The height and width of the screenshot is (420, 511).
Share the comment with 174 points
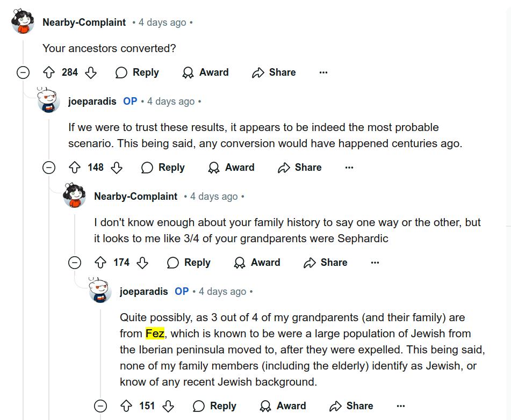click(x=326, y=263)
